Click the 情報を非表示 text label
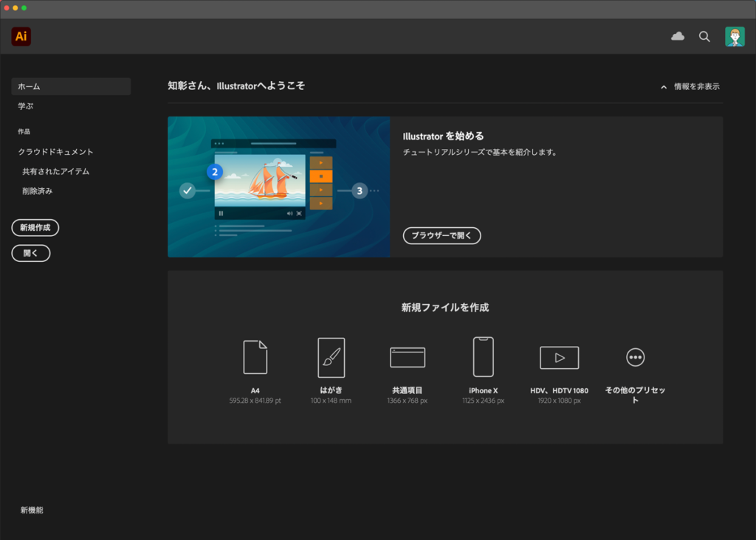This screenshot has height=540, width=756. click(697, 87)
